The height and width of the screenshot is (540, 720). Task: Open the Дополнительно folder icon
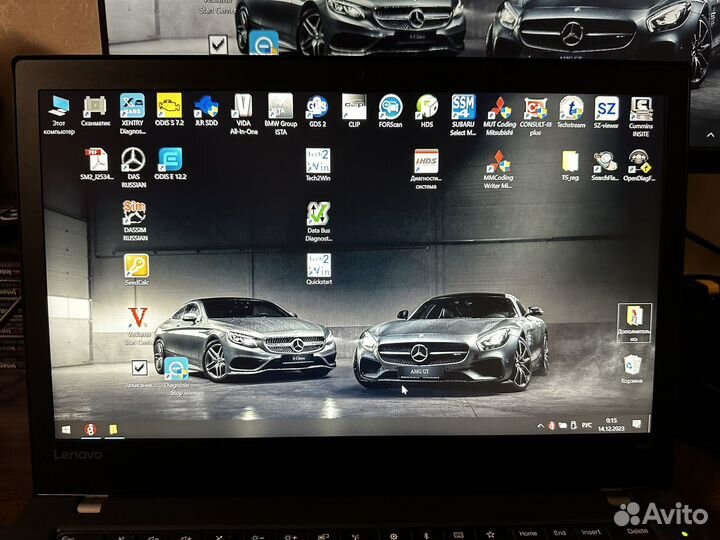[x=634, y=323]
